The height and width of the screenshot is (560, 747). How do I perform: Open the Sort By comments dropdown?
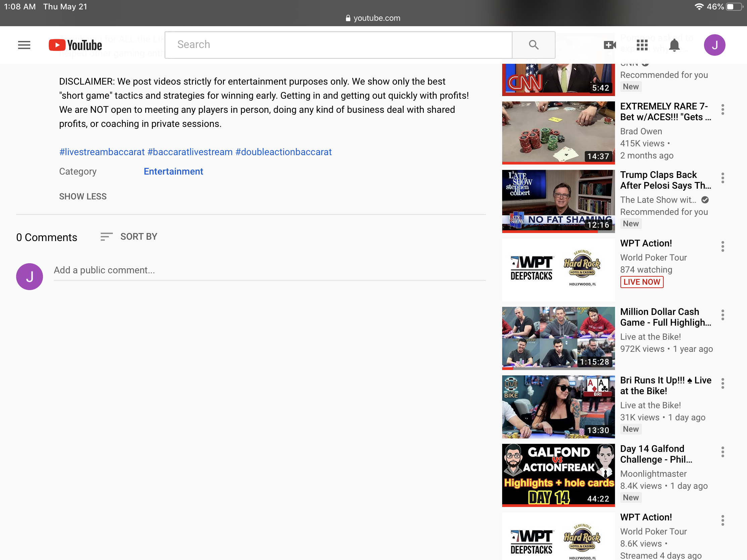[129, 237]
